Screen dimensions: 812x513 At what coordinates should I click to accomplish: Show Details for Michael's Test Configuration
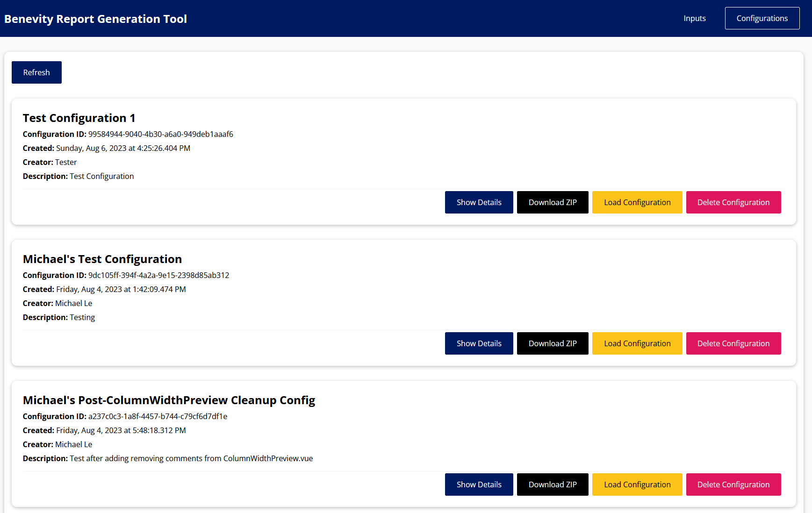(x=479, y=343)
